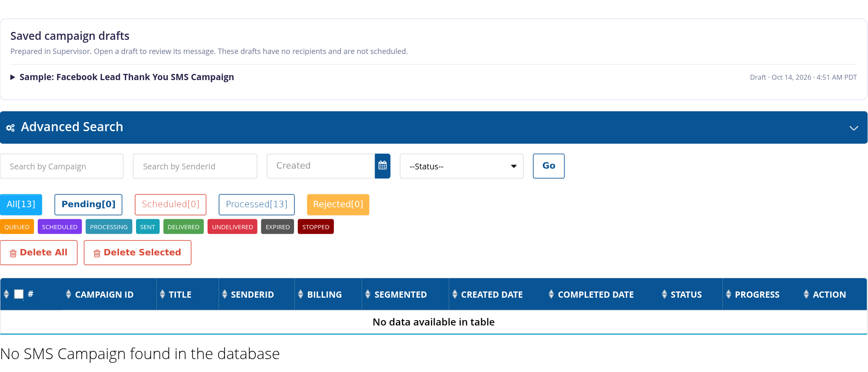This screenshot has width=868, height=372.
Task: Click the Advanced Search gears icon
Action: 10,127
